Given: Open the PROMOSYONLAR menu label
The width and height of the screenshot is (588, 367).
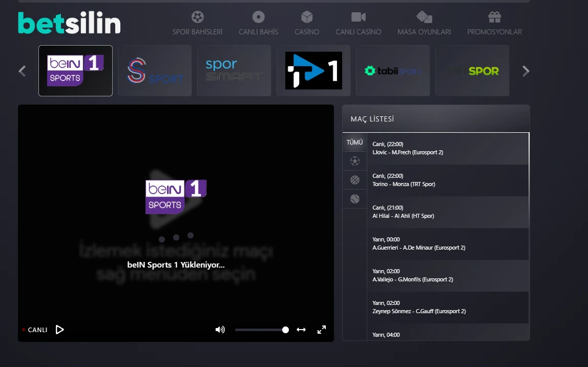Looking at the screenshot, I should [494, 32].
